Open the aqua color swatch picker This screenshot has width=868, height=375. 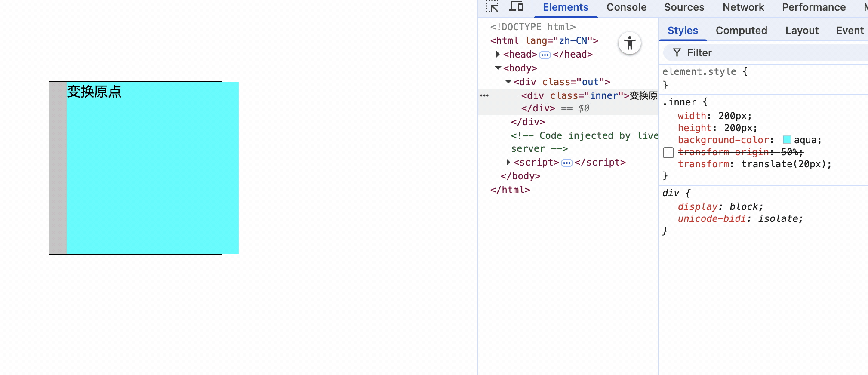click(x=787, y=140)
